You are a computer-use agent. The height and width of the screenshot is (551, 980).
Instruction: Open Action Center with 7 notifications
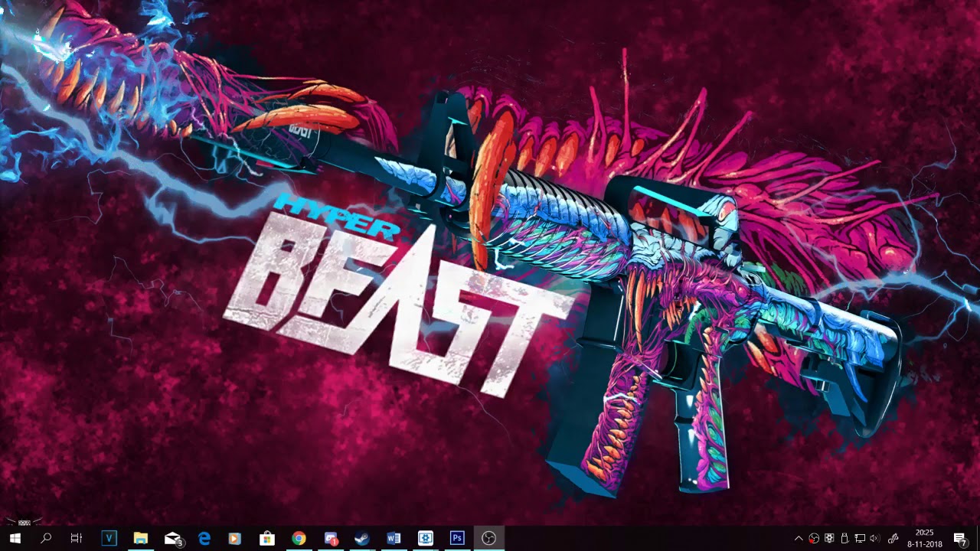pos(960,536)
